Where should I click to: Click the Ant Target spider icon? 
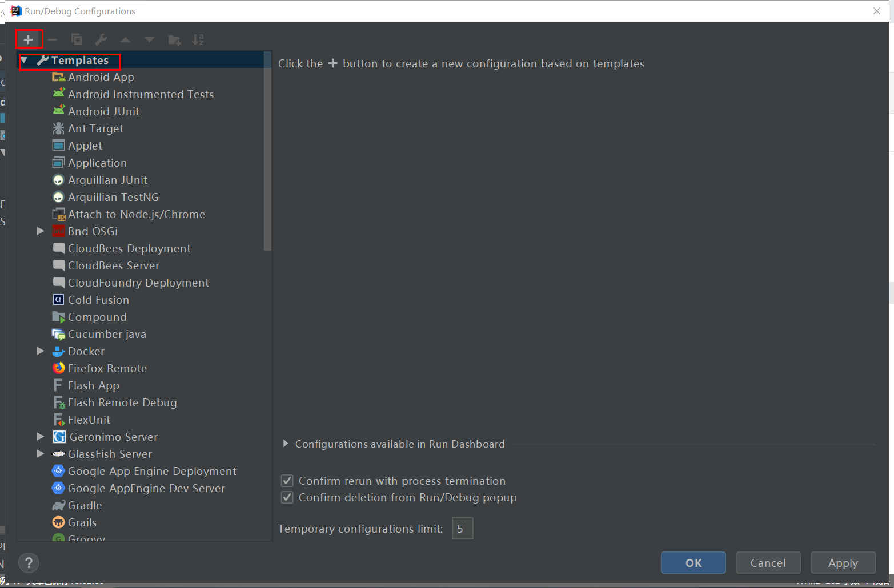[x=58, y=128]
